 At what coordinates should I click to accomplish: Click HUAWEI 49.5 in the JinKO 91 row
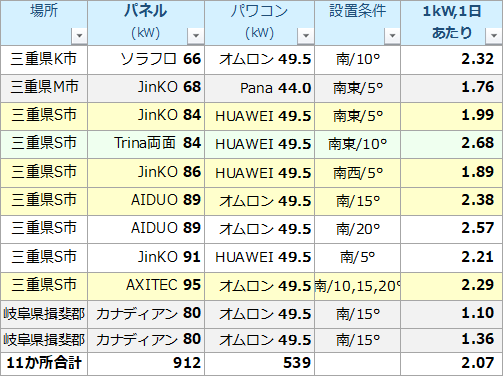click(x=260, y=258)
